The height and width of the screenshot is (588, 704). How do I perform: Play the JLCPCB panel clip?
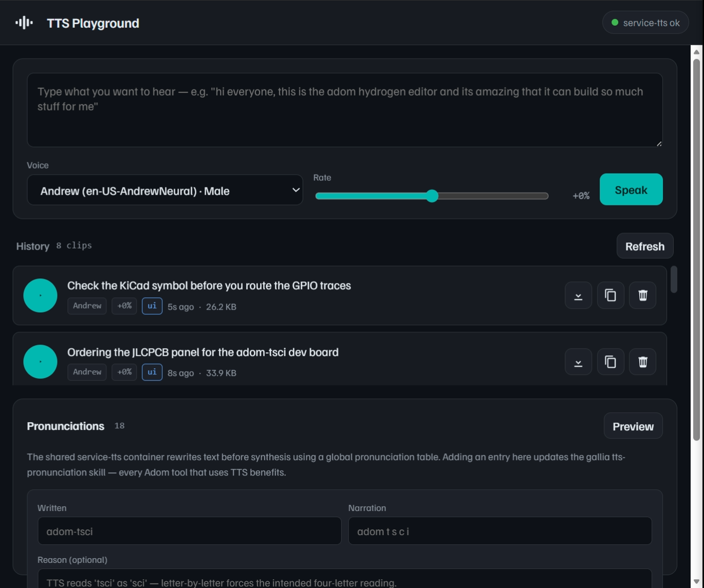[40, 362]
